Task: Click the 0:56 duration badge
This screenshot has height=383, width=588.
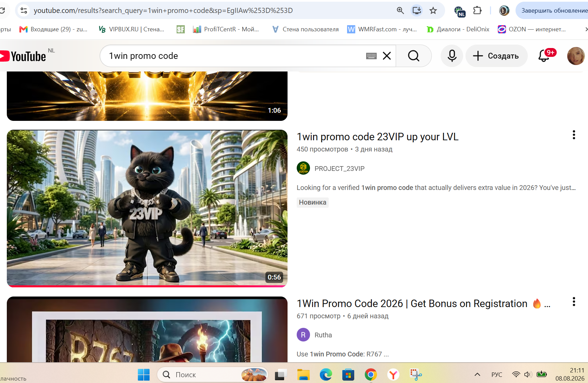Action: click(x=274, y=277)
